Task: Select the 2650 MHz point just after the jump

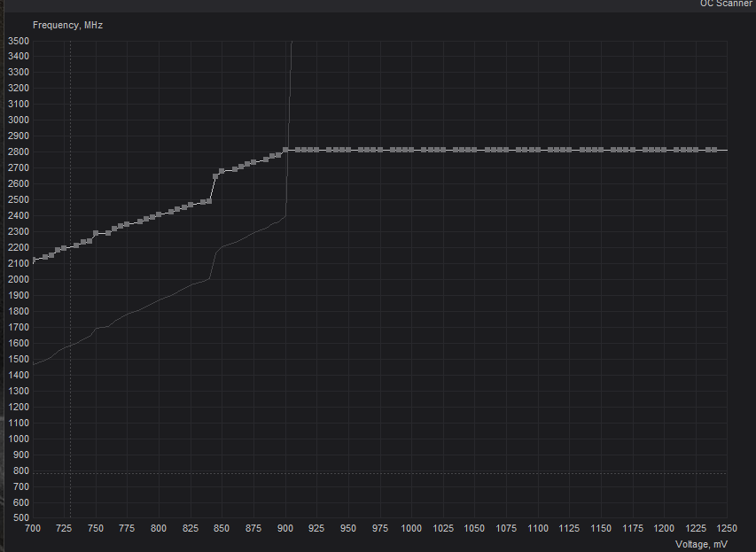Action: tap(215, 176)
